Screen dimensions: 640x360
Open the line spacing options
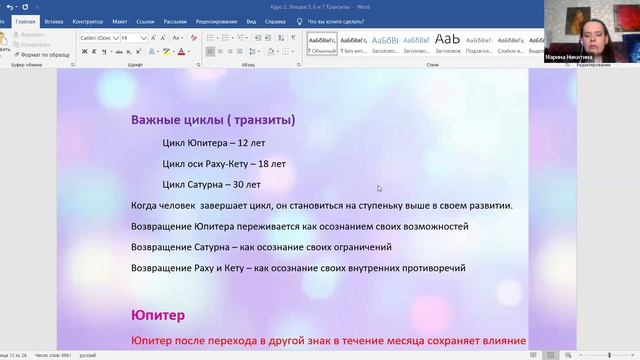(253, 51)
